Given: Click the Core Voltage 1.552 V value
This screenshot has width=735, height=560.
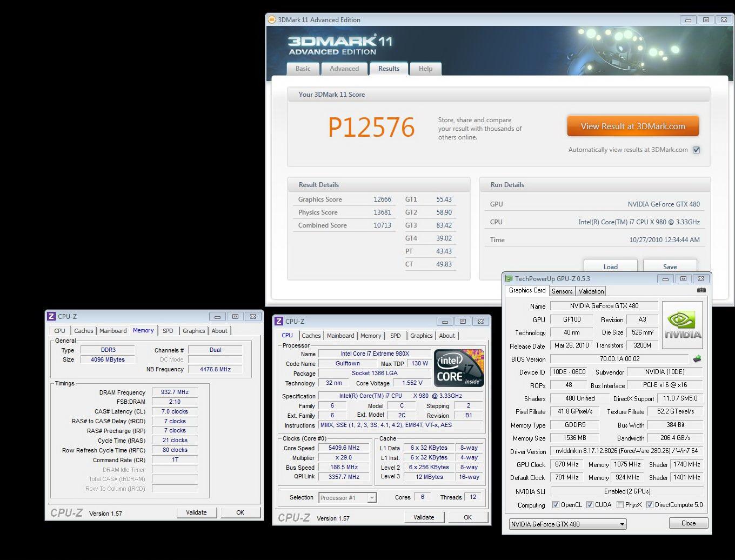Looking at the screenshot, I should [412, 383].
